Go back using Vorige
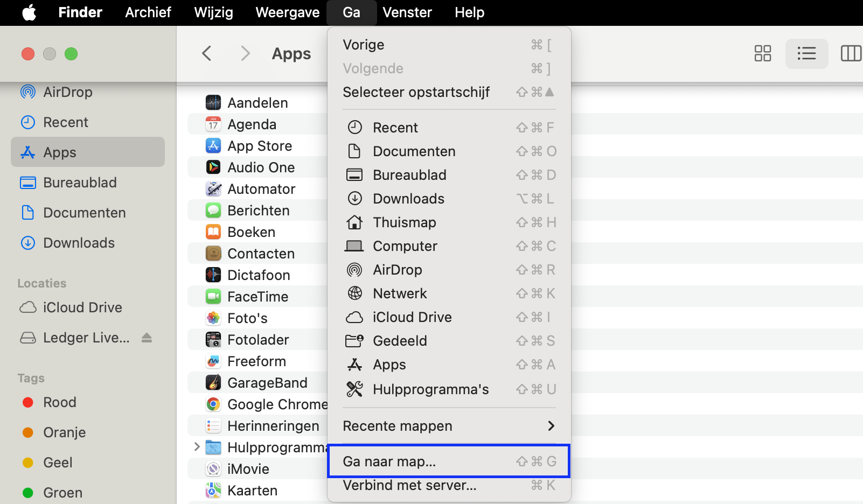Screen dimensions: 863x504 363,45
